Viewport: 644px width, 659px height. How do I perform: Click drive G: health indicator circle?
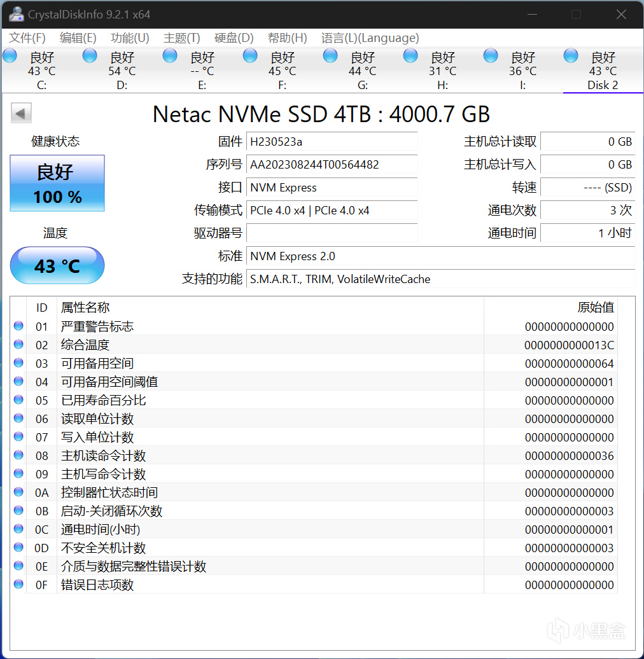tap(330, 55)
